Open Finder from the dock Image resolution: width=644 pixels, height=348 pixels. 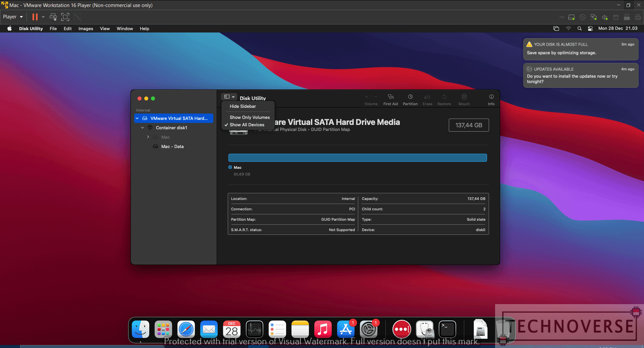141,329
